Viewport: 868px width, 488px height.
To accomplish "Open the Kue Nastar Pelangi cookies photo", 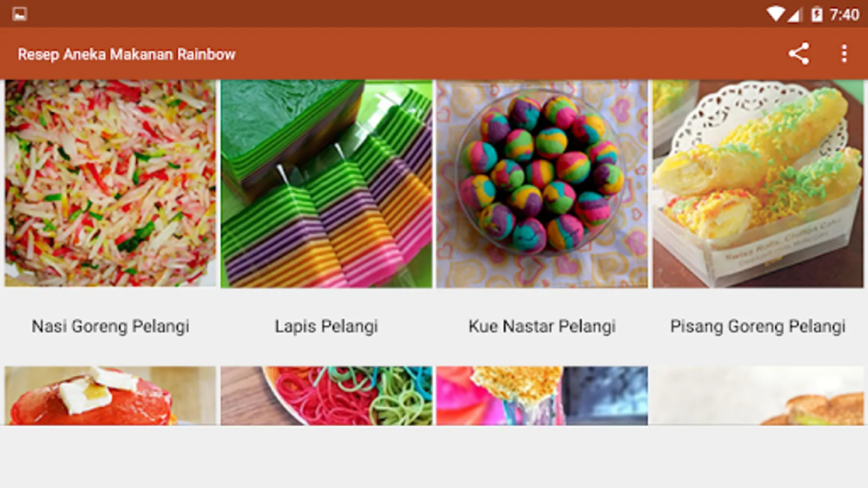I will tap(542, 183).
